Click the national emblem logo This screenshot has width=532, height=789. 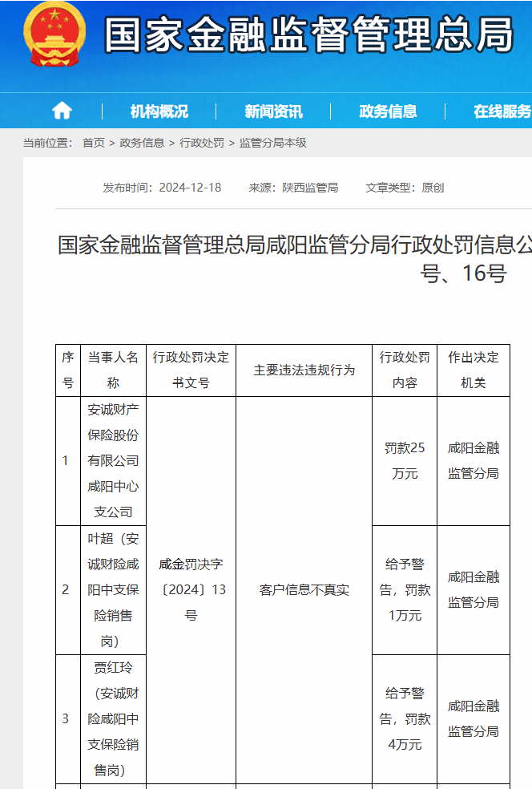coord(54,34)
